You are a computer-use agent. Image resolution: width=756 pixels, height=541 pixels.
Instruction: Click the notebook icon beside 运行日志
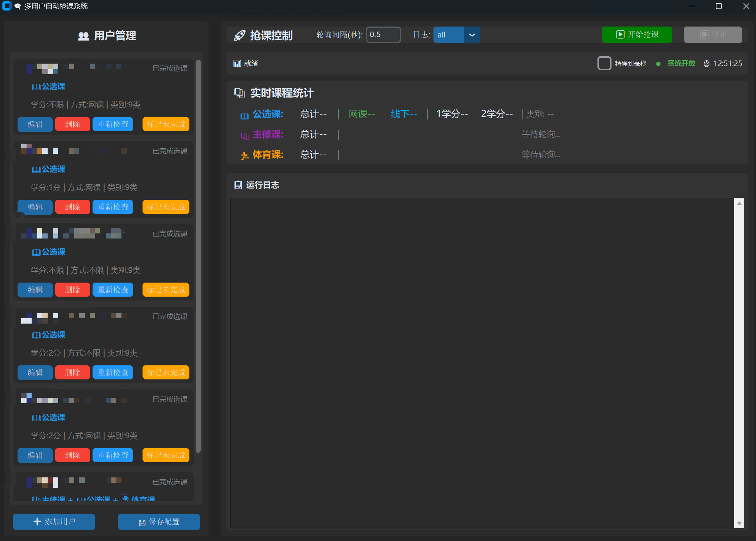point(238,185)
